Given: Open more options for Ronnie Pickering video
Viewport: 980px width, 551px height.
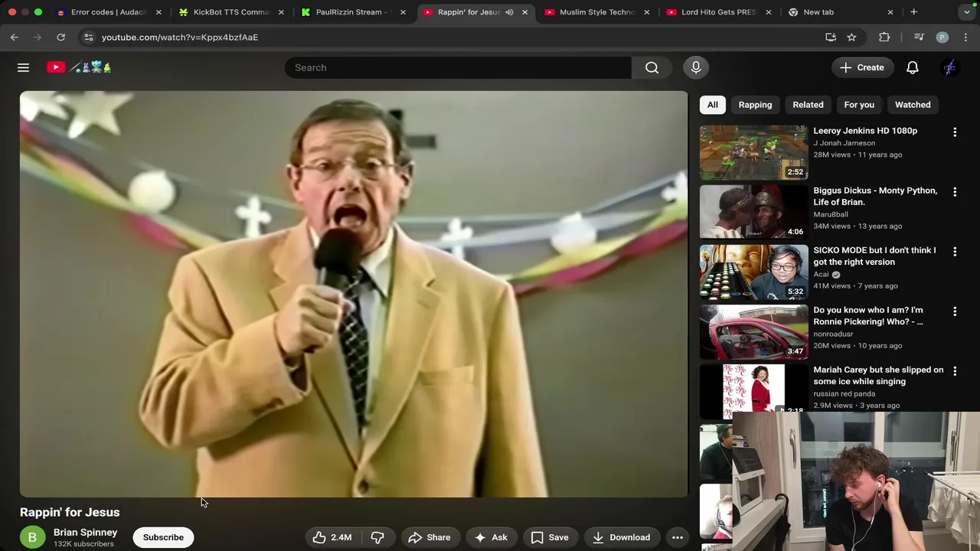Looking at the screenshot, I should (955, 311).
